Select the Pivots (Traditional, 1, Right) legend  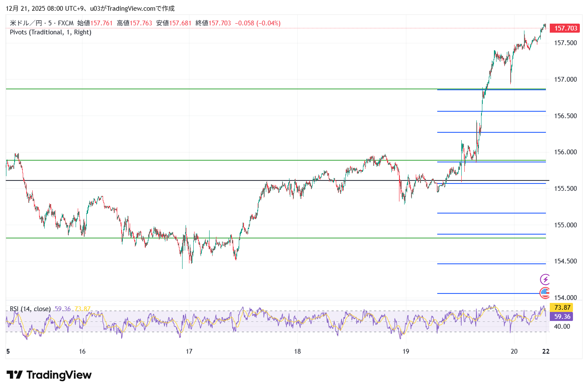click(x=51, y=32)
